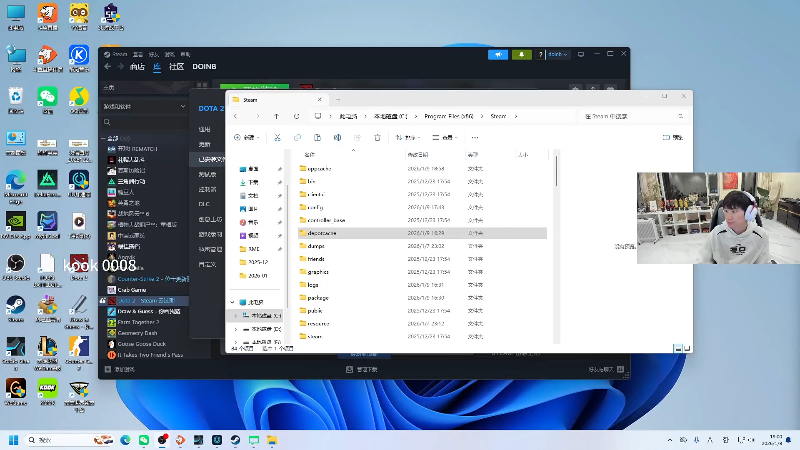Select the controller_base folder
The width and height of the screenshot is (800, 450).
(326, 220)
